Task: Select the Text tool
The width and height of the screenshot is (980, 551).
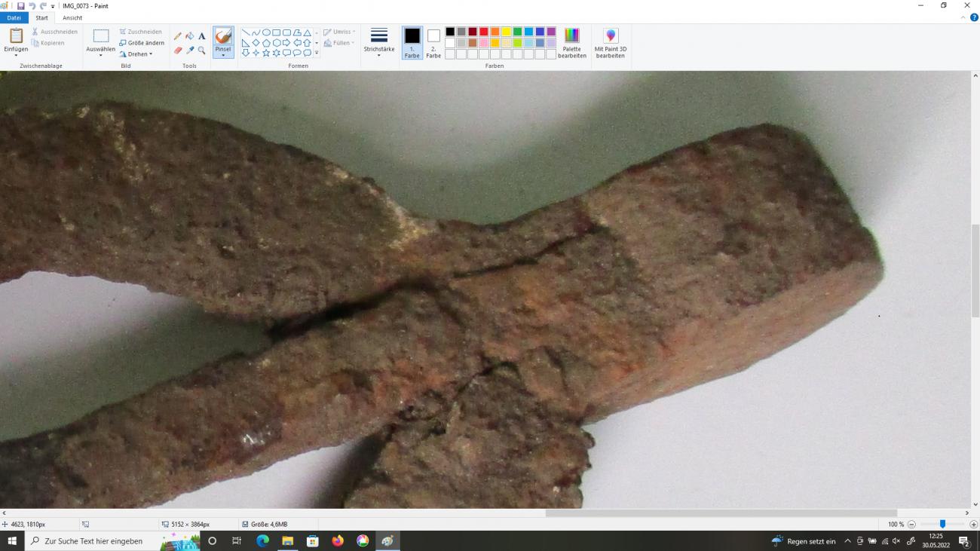Action: pos(202,36)
